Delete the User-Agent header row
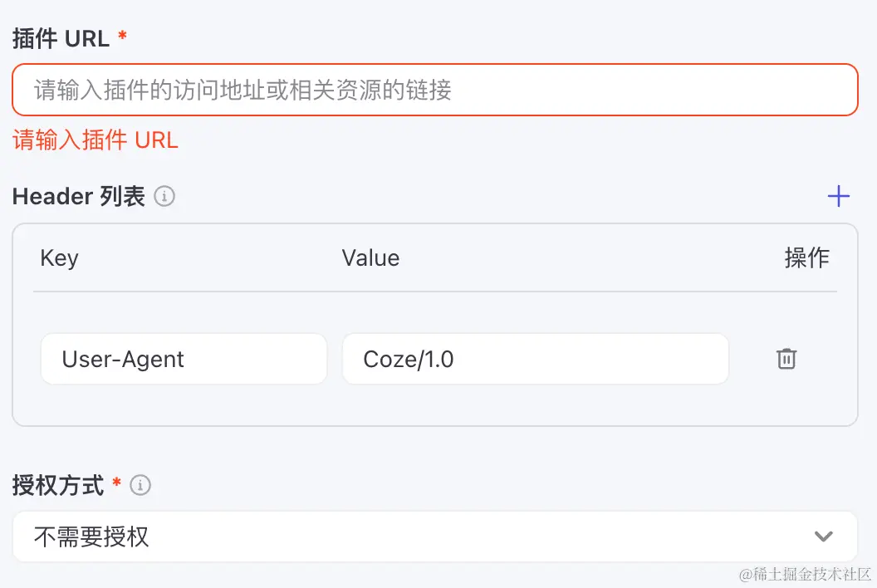This screenshot has width=877, height=588. pos(786,359)
